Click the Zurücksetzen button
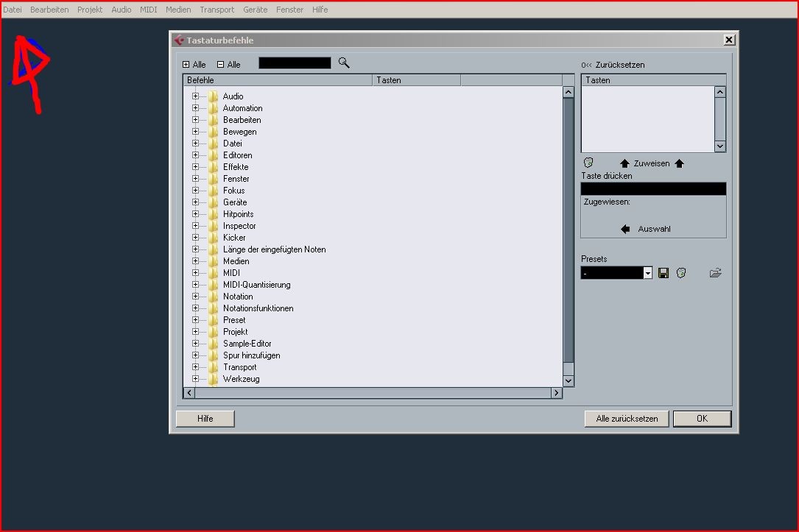799x532 pixels. click(613, 65)
